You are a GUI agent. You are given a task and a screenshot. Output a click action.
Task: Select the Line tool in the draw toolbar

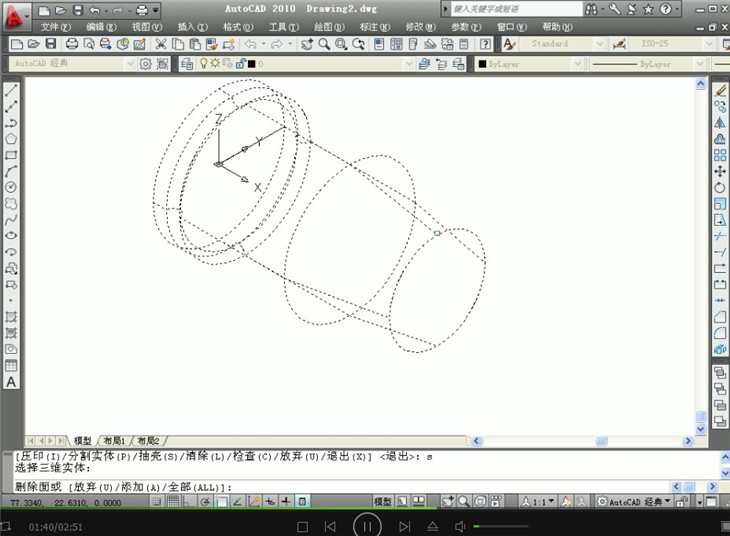11,90
